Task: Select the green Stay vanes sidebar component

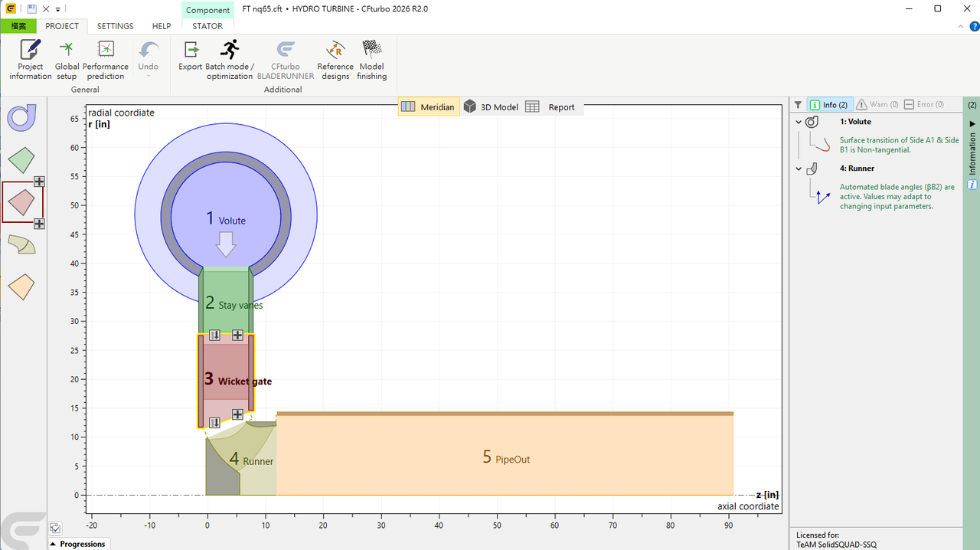Action: [x=21, y=160]
